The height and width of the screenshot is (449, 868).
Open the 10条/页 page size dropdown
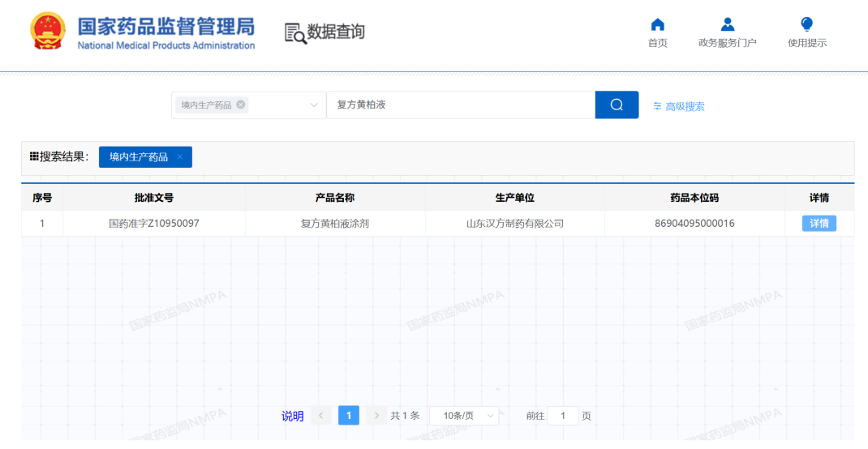(x=464, y=416)
